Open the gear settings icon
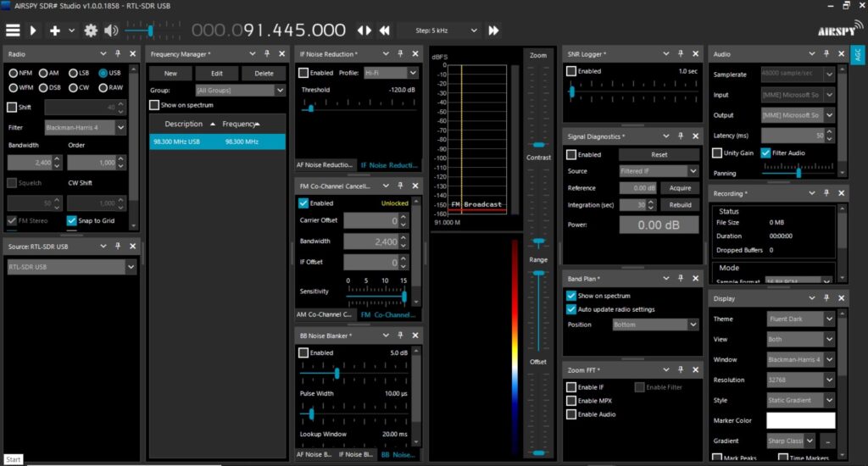 [x=91, y=31]
